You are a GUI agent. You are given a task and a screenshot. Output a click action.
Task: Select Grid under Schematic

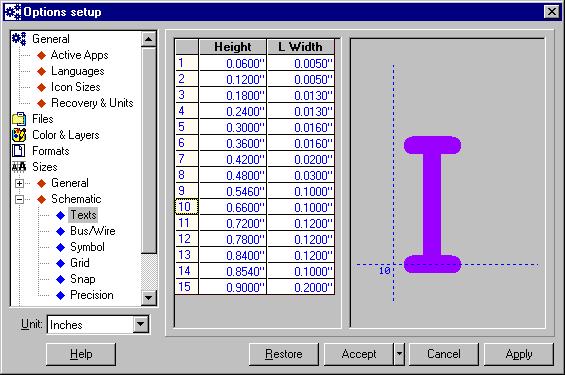(x=80, y=263)
